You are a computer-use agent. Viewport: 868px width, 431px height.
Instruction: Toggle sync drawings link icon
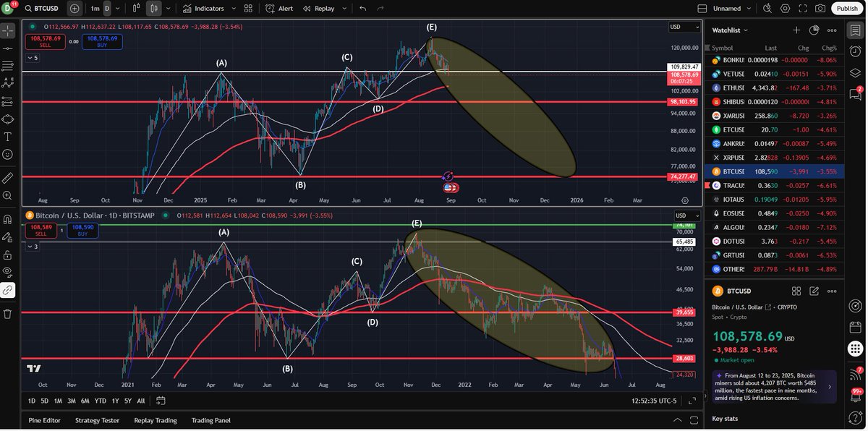(7, 290)
